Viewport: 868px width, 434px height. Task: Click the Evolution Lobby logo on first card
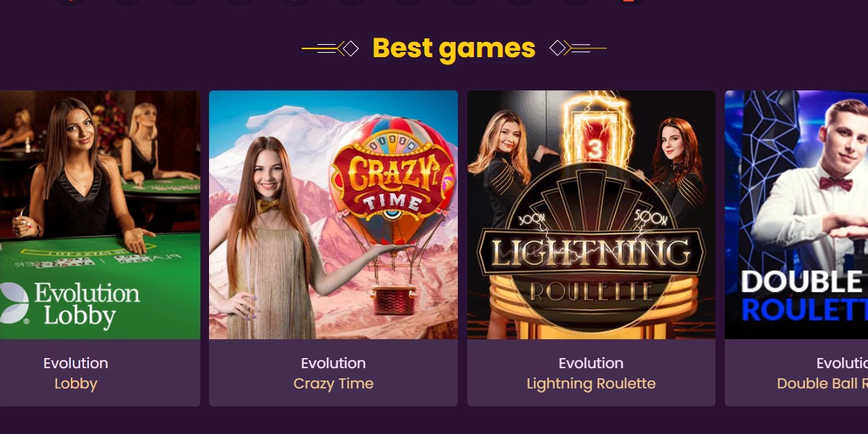[x=69, y=304]
